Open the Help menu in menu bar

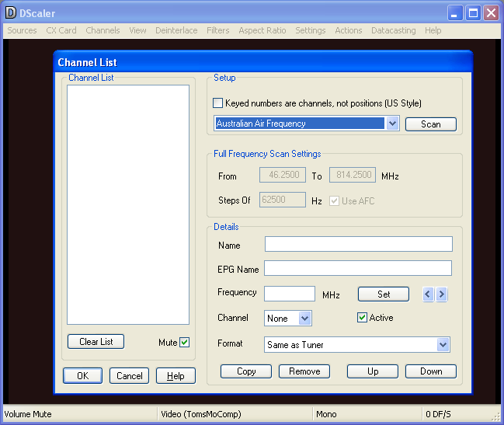tap(433, 30)
